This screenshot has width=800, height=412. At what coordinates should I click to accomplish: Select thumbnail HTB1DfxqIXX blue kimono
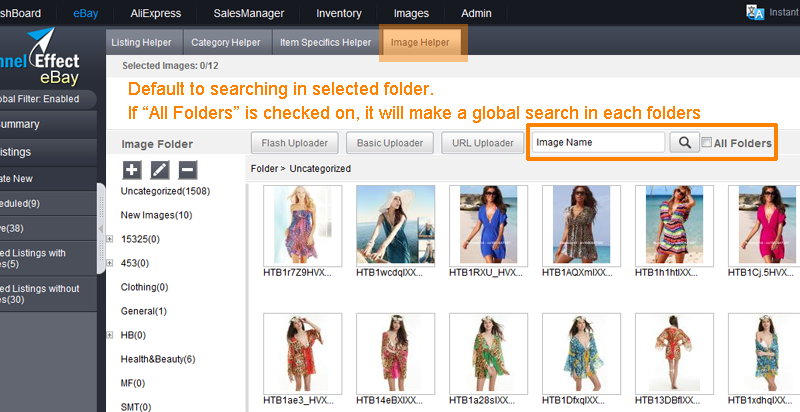[x=581, y=353]
